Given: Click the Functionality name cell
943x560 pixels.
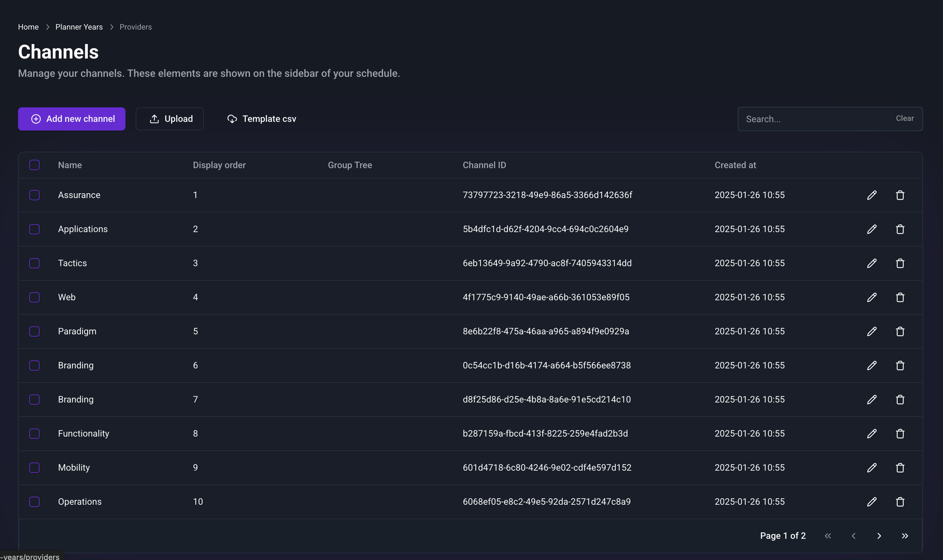Looking at the screenshot, I should click(x=83, y=434).
